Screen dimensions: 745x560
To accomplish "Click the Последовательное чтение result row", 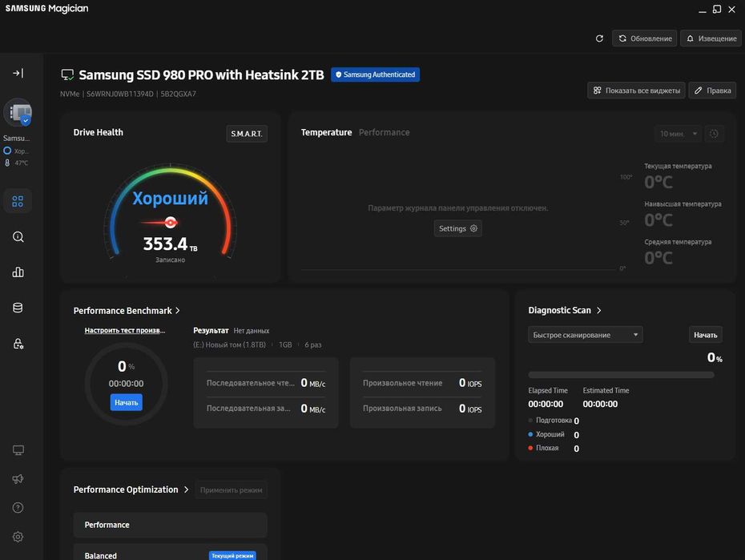I will (x=266, y=383).
